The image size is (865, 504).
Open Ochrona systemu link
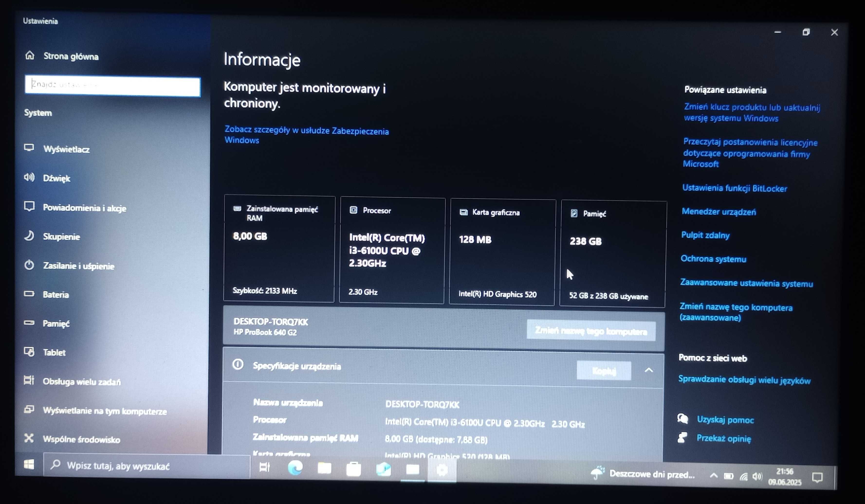click(x=713, y=259)
